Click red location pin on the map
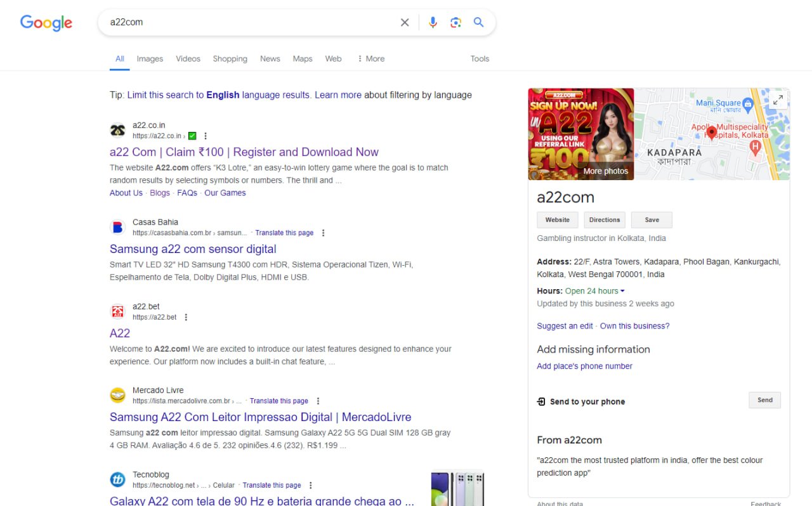812x506 pixels. click(711, 133)
